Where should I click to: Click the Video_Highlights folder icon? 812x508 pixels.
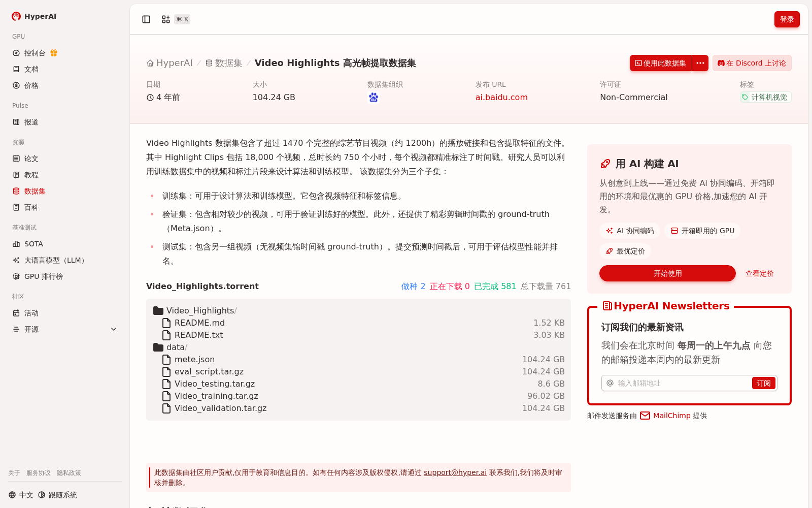point(158,310)
